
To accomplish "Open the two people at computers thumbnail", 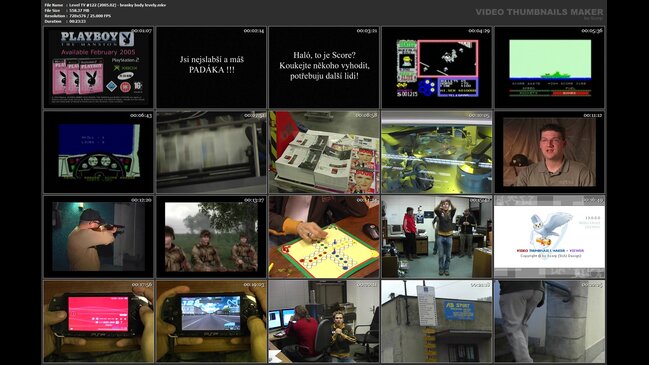I will 324,321.
